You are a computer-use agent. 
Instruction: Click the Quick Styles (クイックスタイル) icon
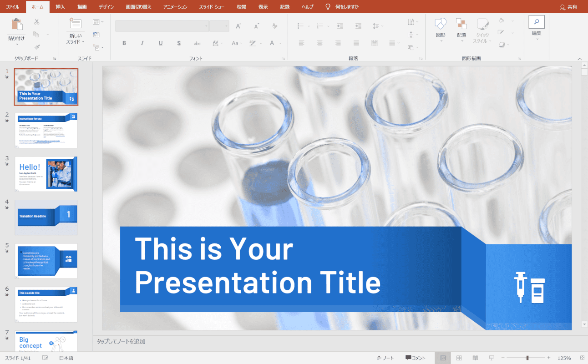[482, 24]
